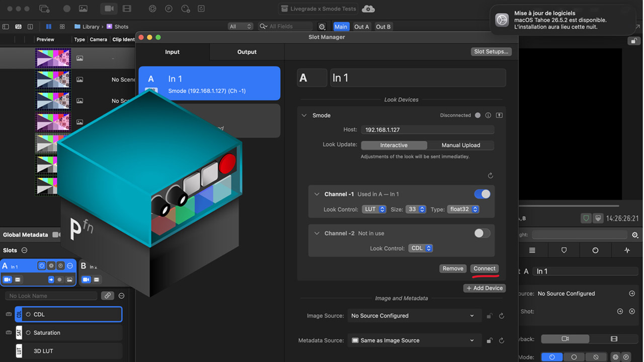Click the shield icon left of timecode

point(586,218)
